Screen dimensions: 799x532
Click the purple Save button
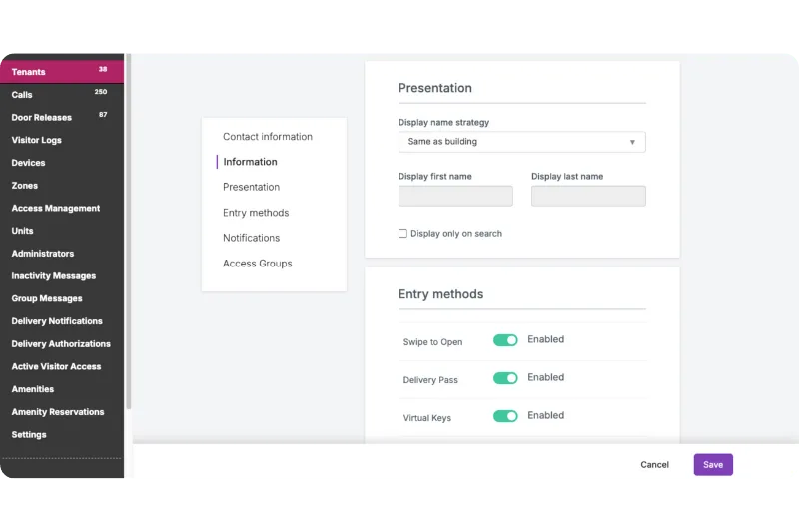coord(713,465)
